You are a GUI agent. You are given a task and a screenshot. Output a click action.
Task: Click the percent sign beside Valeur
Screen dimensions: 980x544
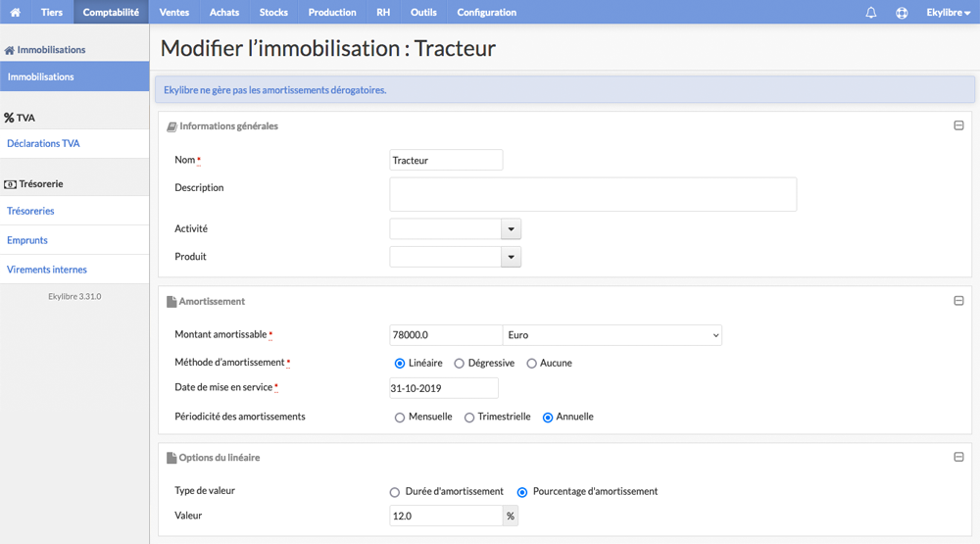[x=511, y=516]
